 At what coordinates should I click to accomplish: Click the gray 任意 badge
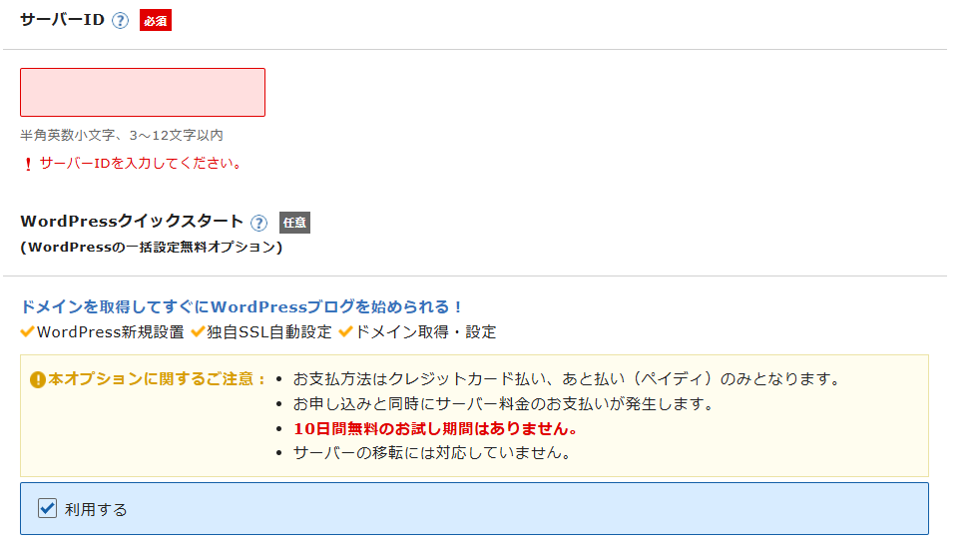pyautogui.click(x=294, y=223)
